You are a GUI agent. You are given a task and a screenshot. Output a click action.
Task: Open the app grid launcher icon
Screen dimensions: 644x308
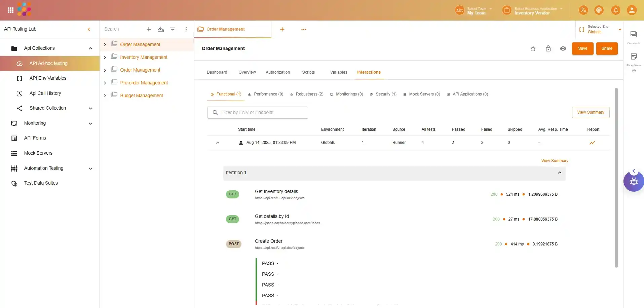coord(11,10)
